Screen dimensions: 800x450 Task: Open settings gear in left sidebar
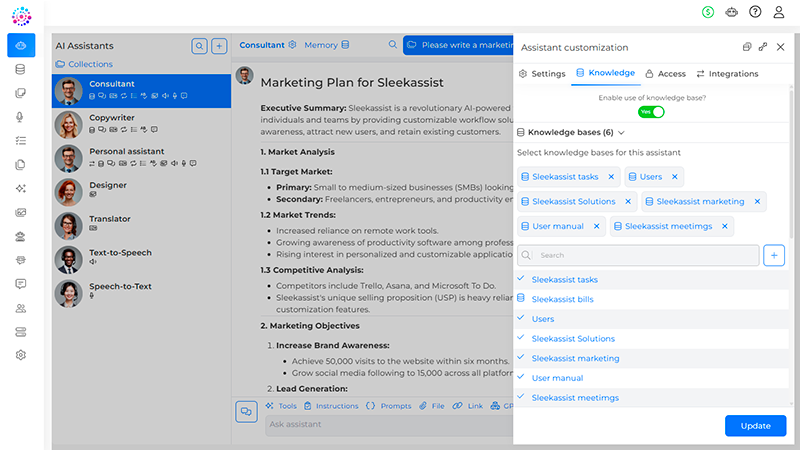(20, 355)
